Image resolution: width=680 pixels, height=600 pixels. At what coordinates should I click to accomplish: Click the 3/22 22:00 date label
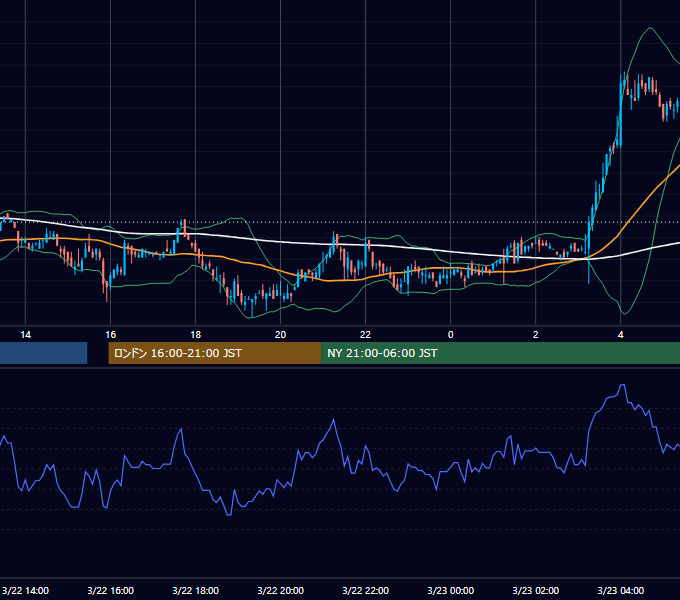(x=366, y=590)
